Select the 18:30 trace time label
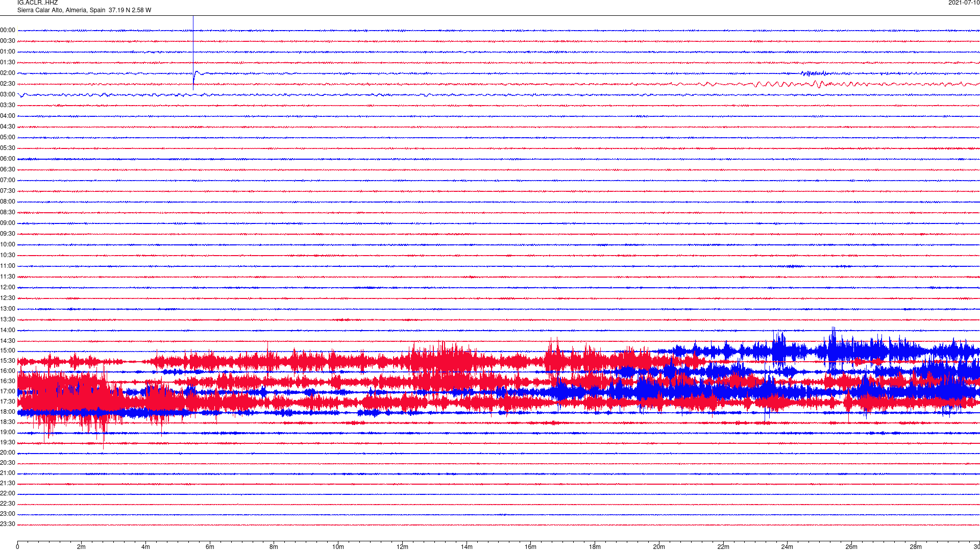Screen dimensions: 980x551 click(x=8, y=422)
